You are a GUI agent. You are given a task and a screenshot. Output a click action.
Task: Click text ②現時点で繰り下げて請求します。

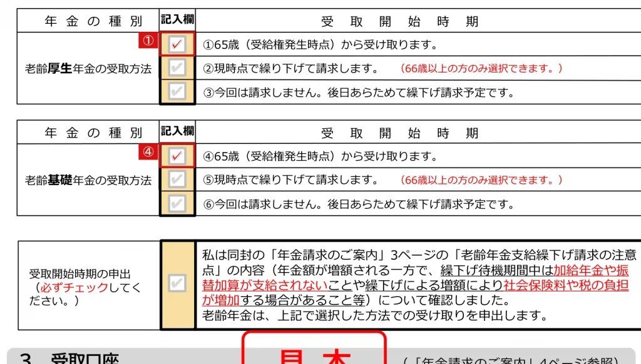(x=290, y=68)
